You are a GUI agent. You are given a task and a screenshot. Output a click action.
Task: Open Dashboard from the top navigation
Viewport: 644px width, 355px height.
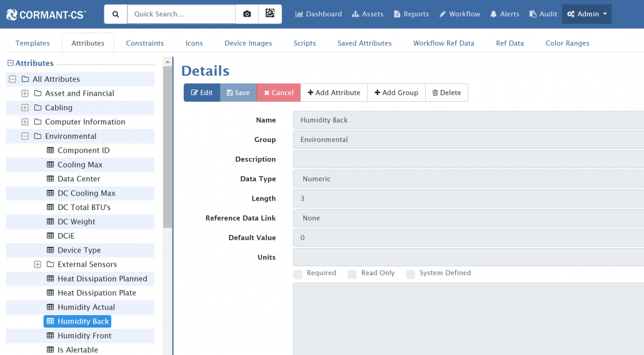click(x=318, y=14)
